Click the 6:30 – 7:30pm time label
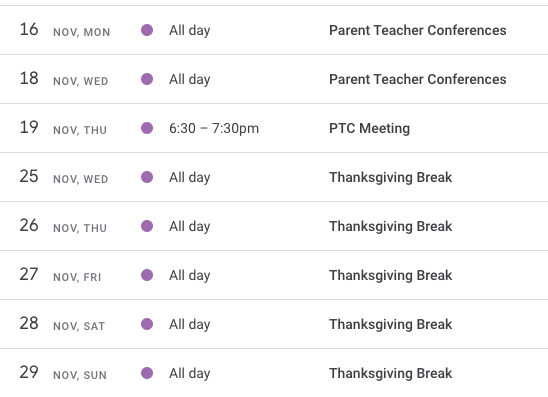This screenshot has width=548, height=397. (214, 128)
